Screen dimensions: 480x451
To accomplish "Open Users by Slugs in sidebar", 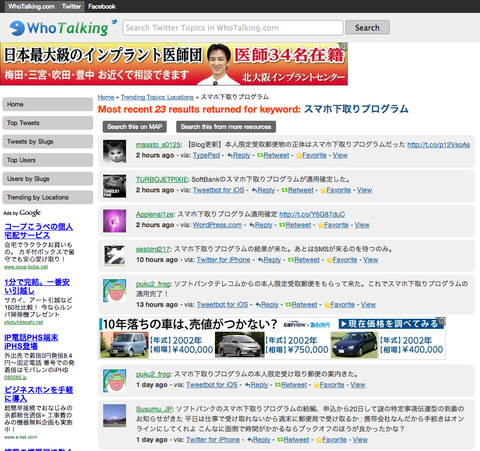I will 48,179.
